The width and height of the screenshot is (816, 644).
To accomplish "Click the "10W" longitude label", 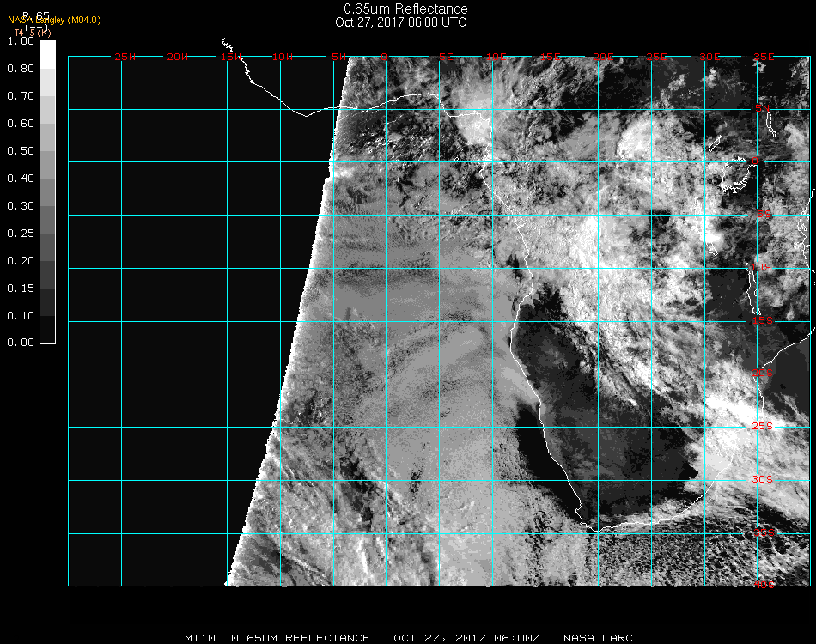I will [283, 57].
